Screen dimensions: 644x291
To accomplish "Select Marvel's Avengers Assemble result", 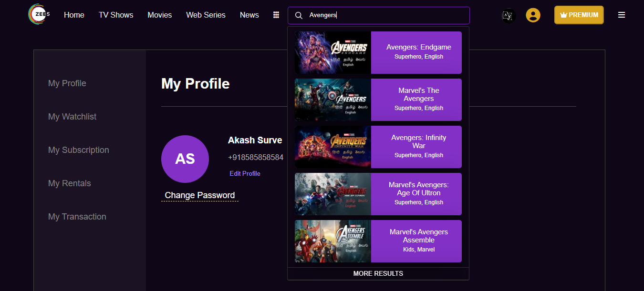I will tap(378, 241).
